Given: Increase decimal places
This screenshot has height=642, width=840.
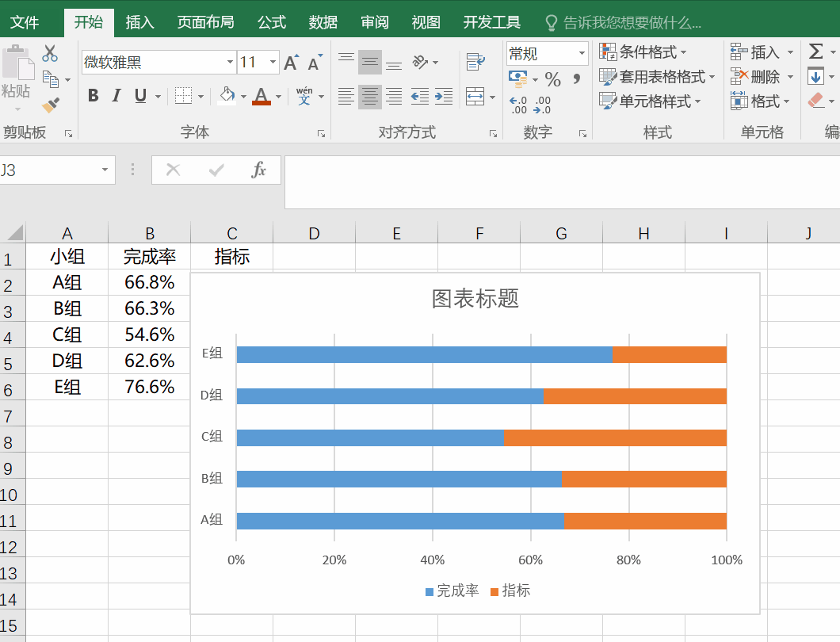Looking at the screenshot, I should tap(518, 105).
